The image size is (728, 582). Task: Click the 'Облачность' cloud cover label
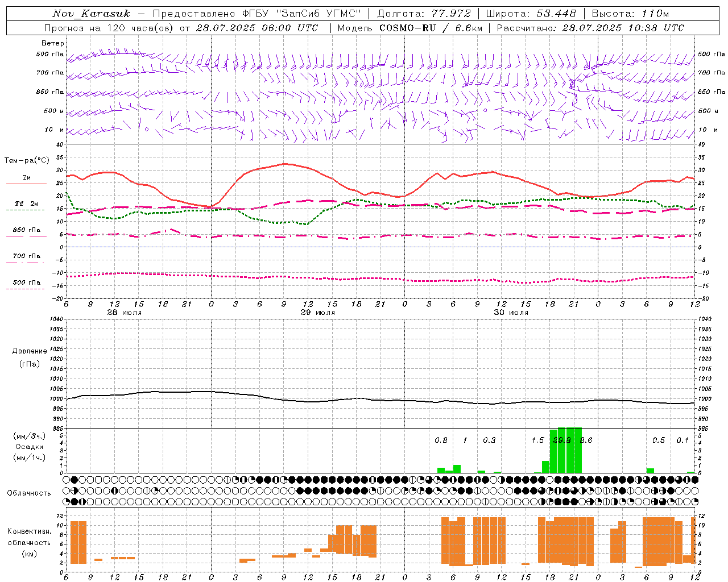click(x=29, y=493)
